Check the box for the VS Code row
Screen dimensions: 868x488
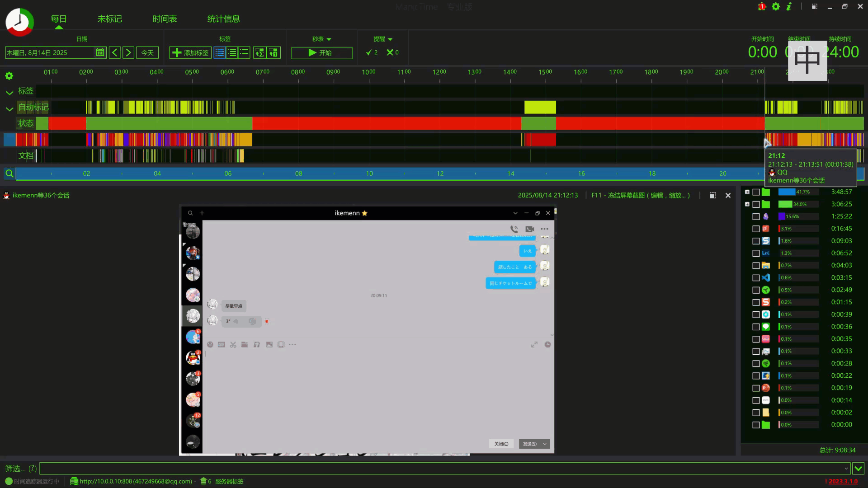pyautogui.click(x=756, y=278)
